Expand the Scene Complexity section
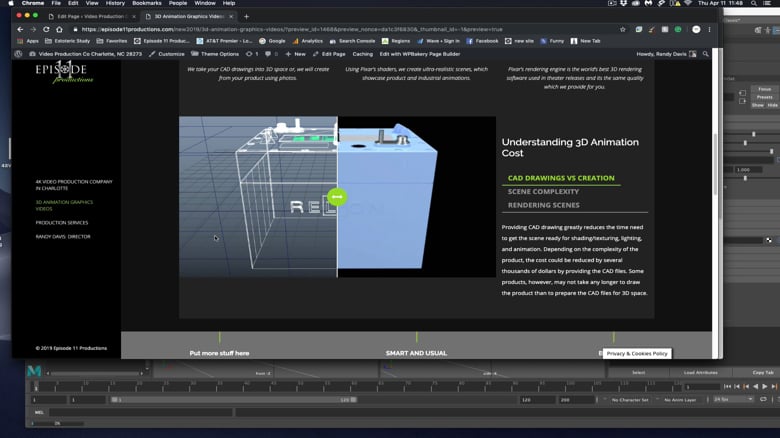 pyautogui.click(x=543, y=191)
